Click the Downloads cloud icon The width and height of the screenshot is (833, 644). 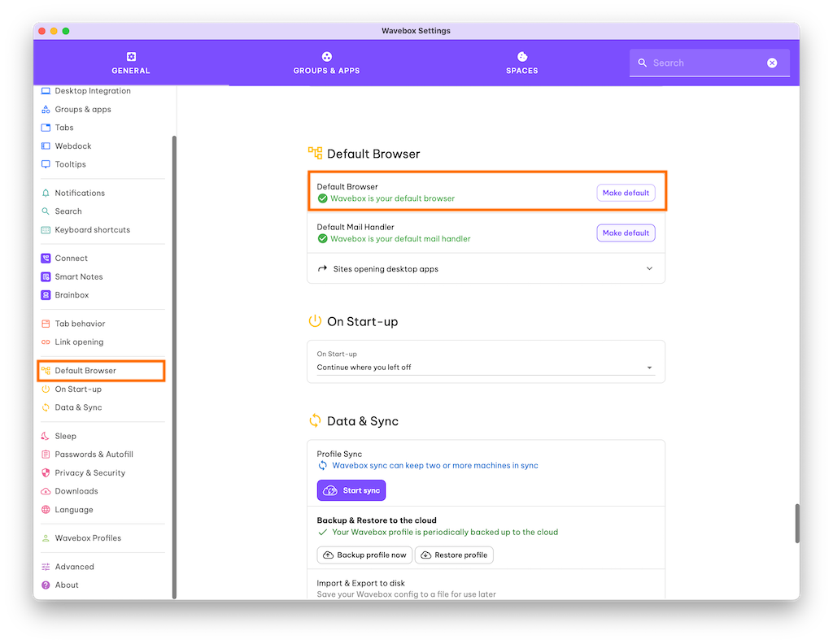pos(46,491)
